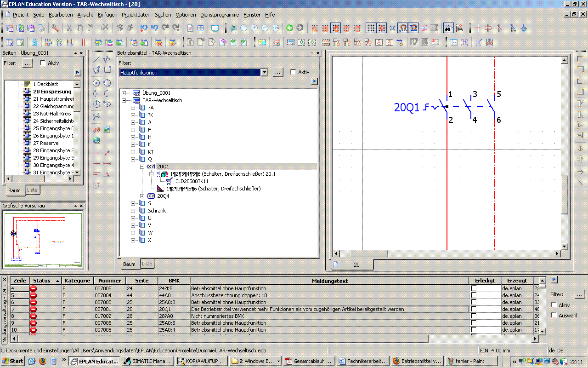The width and height of the screenshot is (588, 368).
Task: Select the polyline drawing tool
Action: coord(107,59)
